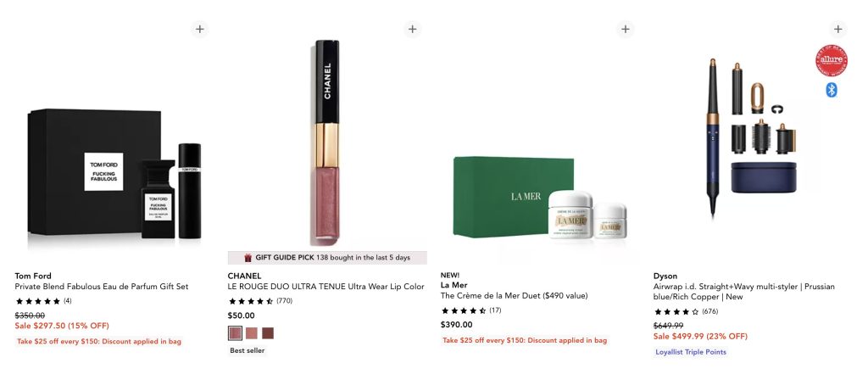Screen dimensions: 868x391
Task: Select the middle rose lip color swatch
Action: pos(252,332)
